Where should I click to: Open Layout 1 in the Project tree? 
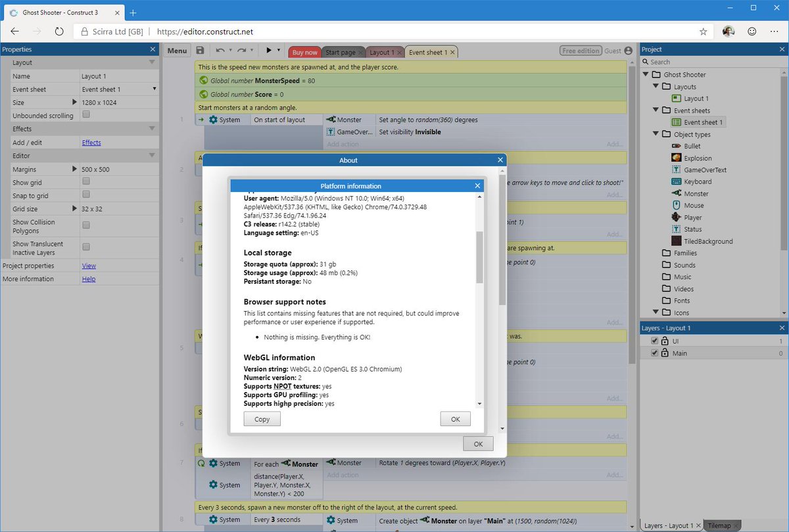point(696,99)
